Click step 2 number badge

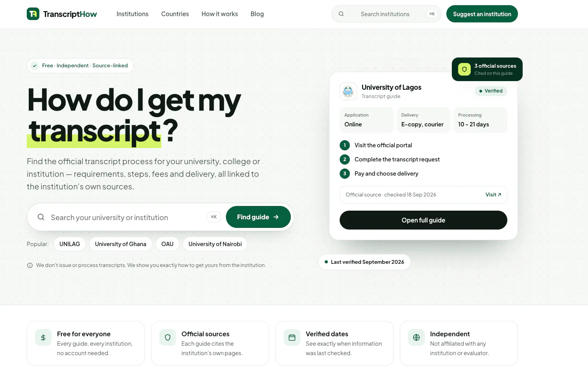pyautogui.click(x=345, y=159)
